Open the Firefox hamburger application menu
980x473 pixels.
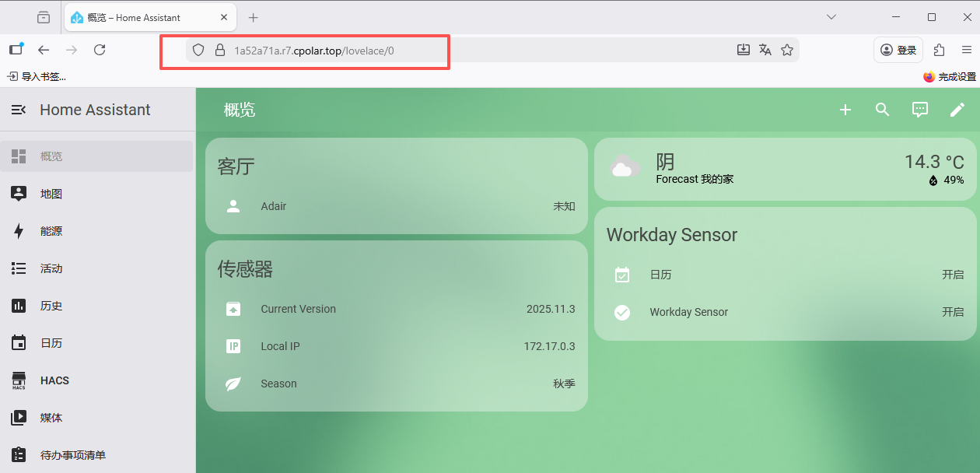click(x=965, y=50)
